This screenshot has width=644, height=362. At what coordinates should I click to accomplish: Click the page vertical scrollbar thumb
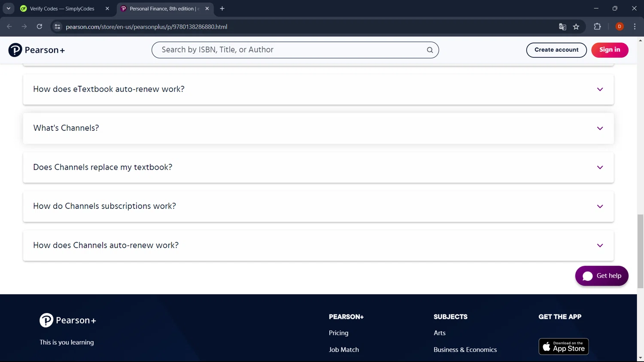640,251
